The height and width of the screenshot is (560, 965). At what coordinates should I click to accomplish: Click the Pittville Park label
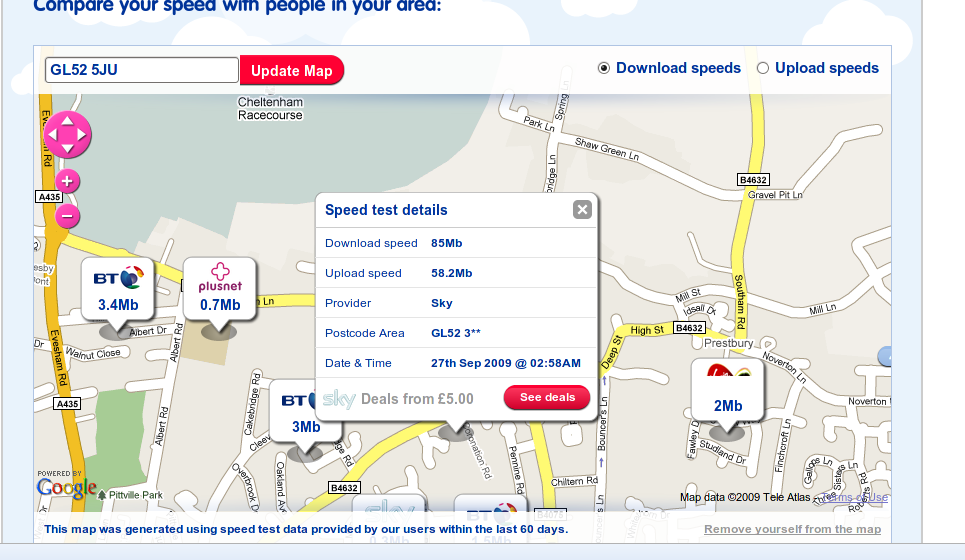point(136,495)
